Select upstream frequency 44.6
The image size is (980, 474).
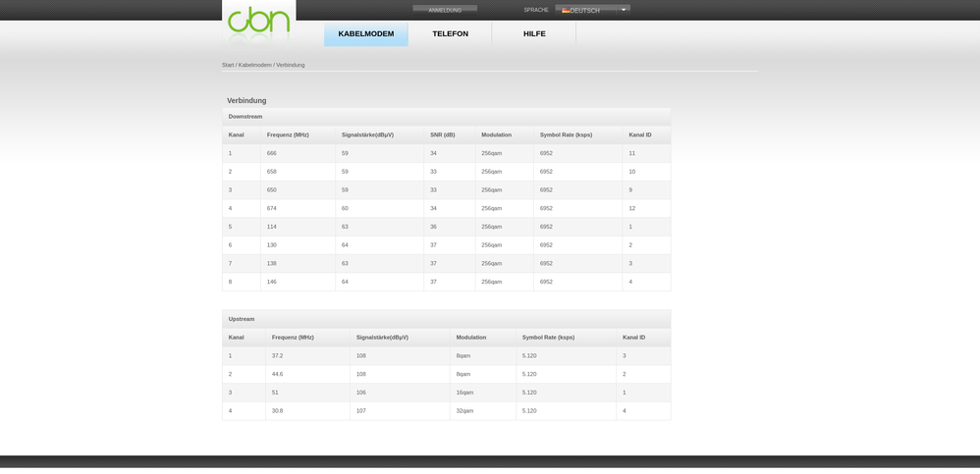click(x=278, y=374)
